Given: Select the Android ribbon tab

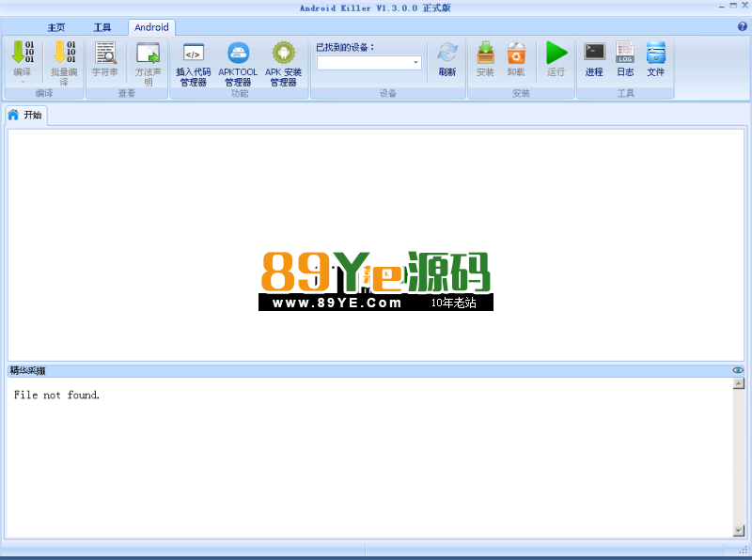Looking at the screenshot, I should [x=151, y=27].
